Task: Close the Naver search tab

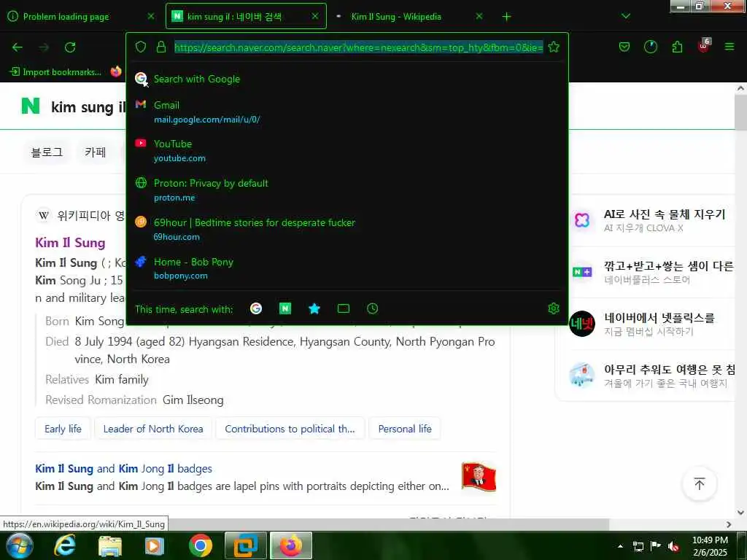Action: click(x=315, y=16)
